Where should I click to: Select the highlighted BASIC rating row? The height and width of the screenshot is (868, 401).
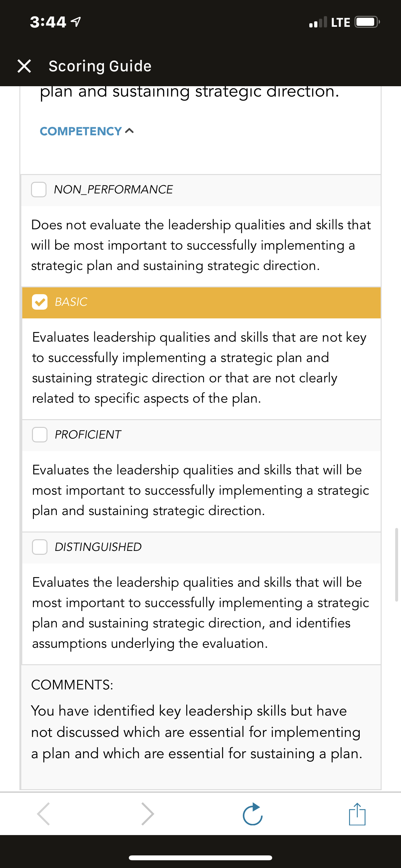[x=201, y=302]
